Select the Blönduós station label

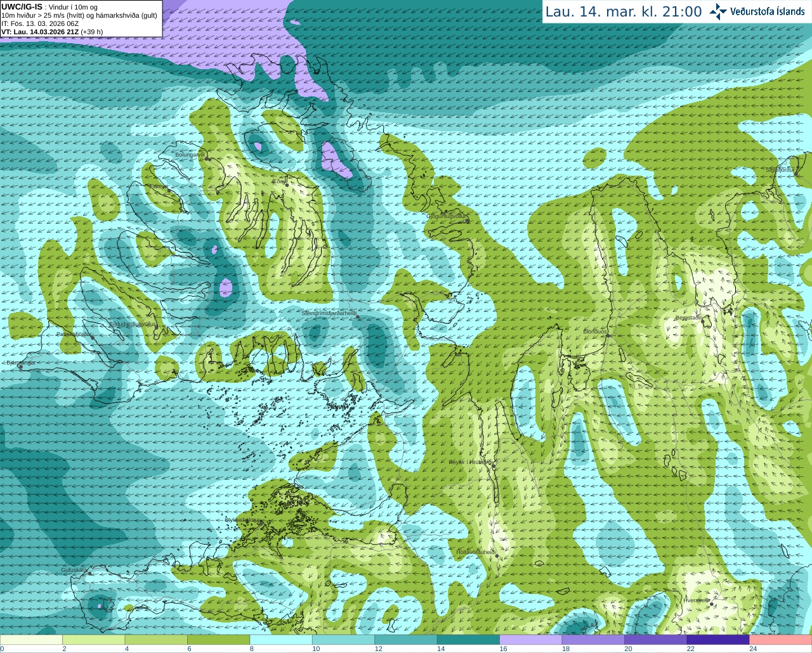point(595,332)
